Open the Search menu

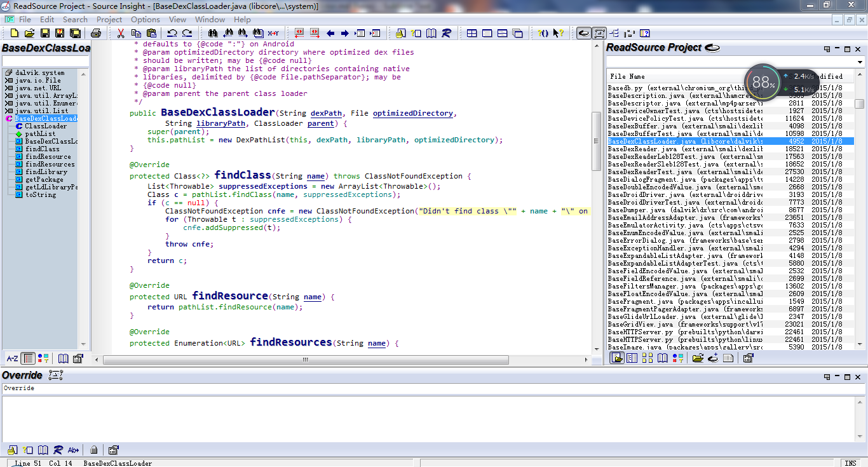coord(75,20)
